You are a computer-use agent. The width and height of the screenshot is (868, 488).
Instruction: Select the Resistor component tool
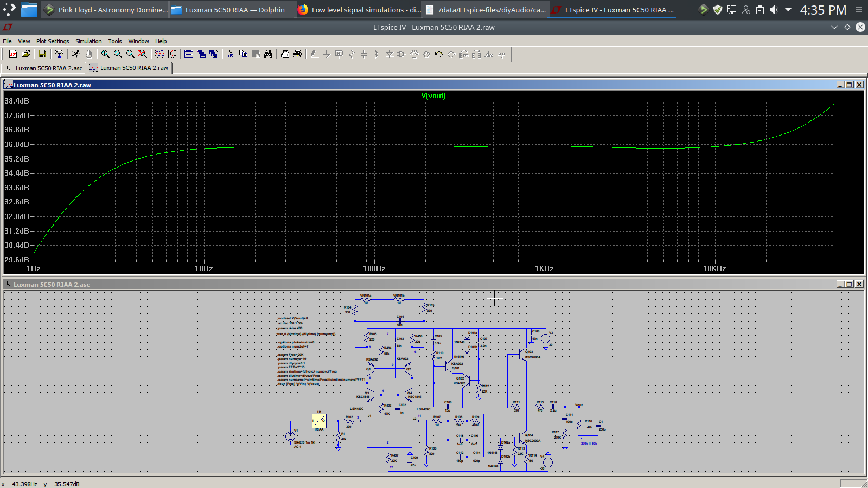pyautogui.click(x=352, y=54)
